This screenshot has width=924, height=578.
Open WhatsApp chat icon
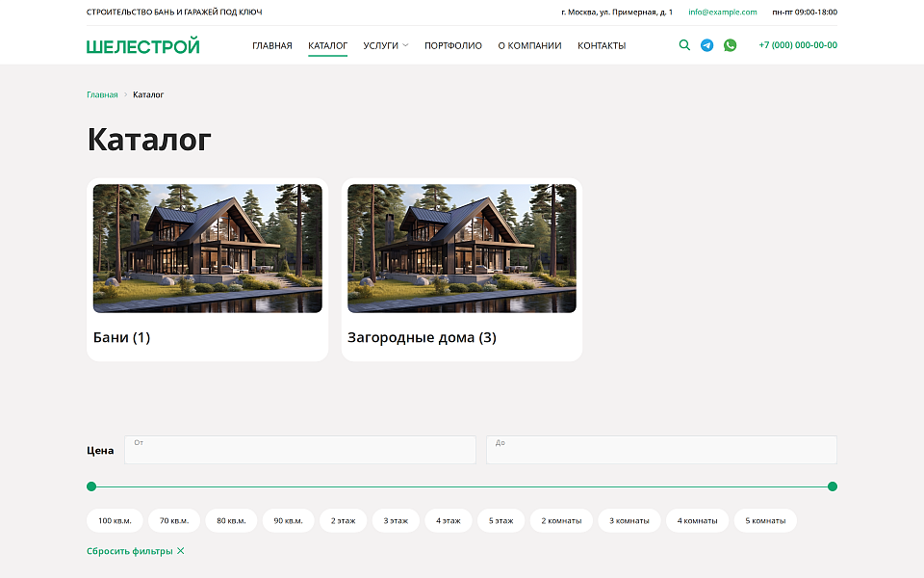pyautogui.click(x=730, y=45)
